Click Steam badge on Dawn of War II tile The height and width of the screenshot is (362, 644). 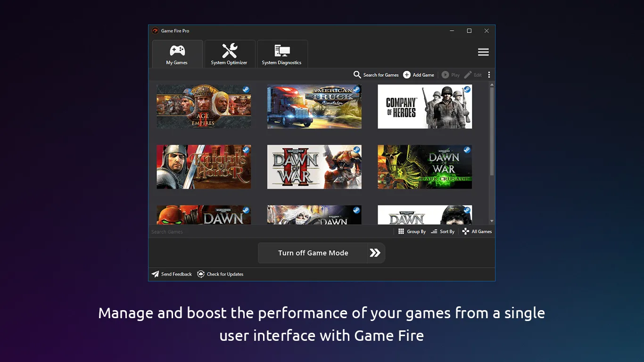(356, 149)
